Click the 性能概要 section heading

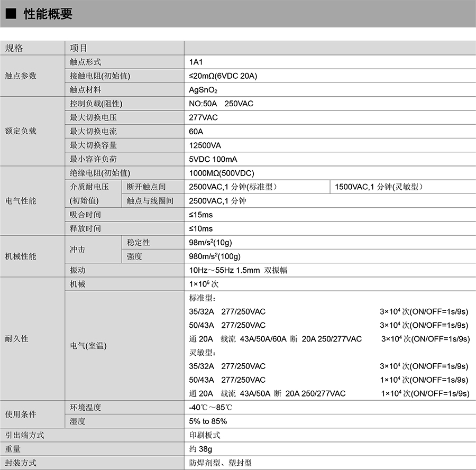(x=48, y=14)
